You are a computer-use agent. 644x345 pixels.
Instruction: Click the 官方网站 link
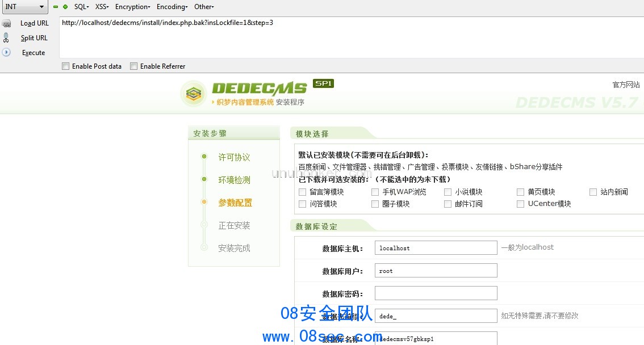pyautogui.click(x=626, y=85)
